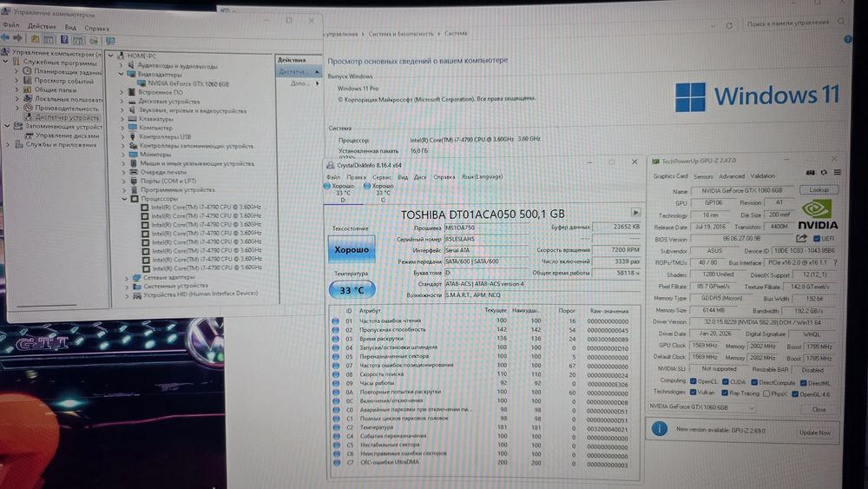Click GPU-Z refresh icon
This screenshot has height=489, width=868.
coord(824,173)
